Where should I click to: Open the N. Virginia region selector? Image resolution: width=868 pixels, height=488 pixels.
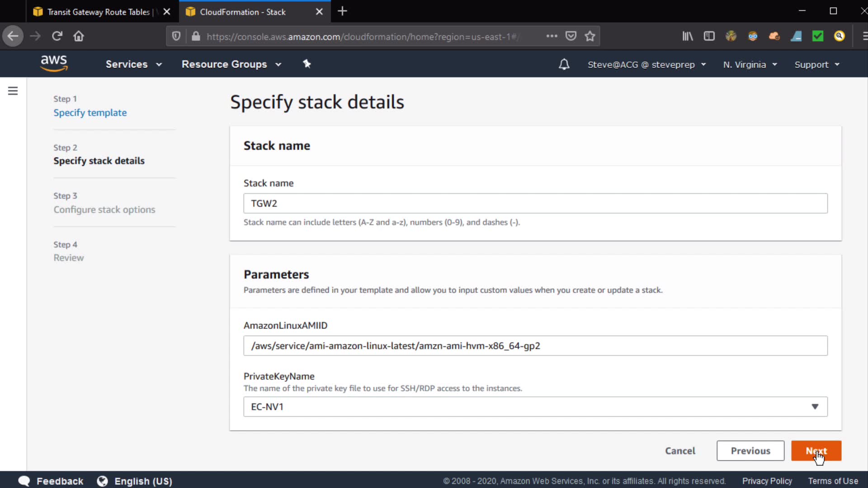click(x=750, y=65)
